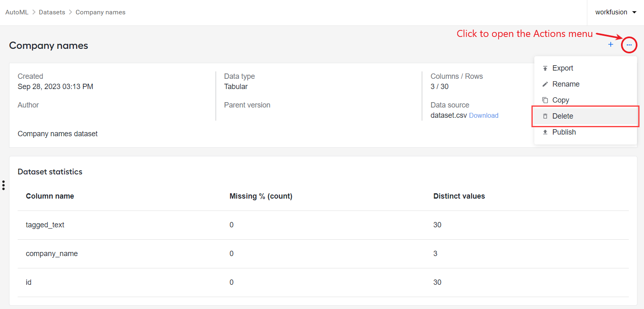This screenshot has height=309, width=644.
Task: Select the tagged_text row cell
Action: [x=45, y=225]
